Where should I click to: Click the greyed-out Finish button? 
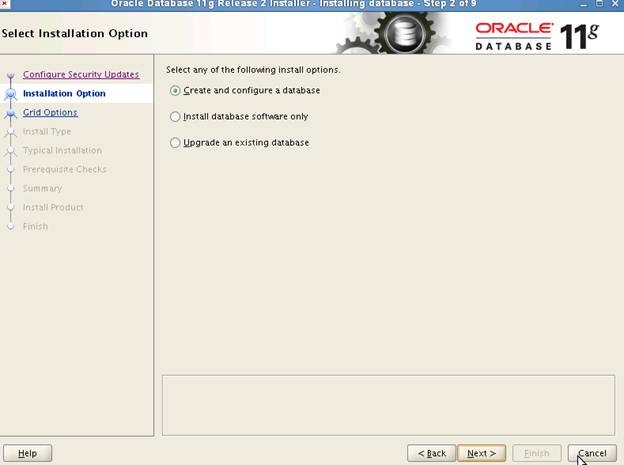(537, 453)
